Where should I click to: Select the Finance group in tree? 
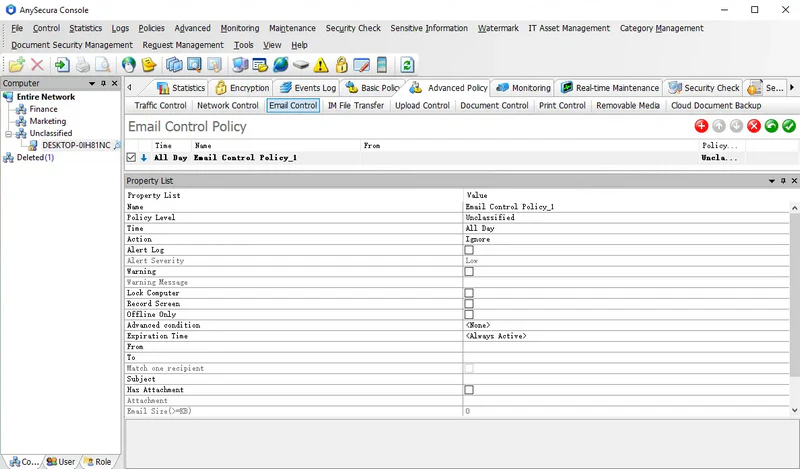pos(43,109)
